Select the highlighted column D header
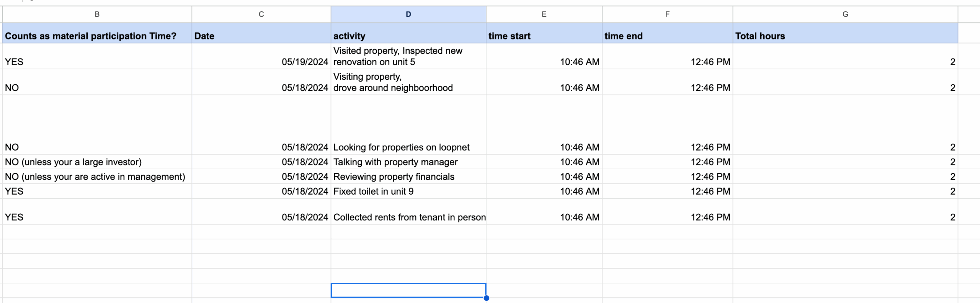The width and height of the screenshot is (980, 303). pos(408,14)
